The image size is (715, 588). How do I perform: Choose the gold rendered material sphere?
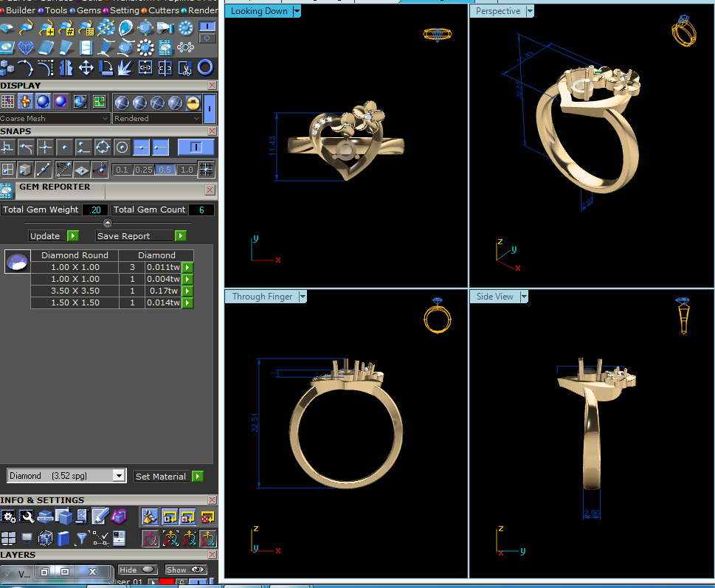(193, 103)
